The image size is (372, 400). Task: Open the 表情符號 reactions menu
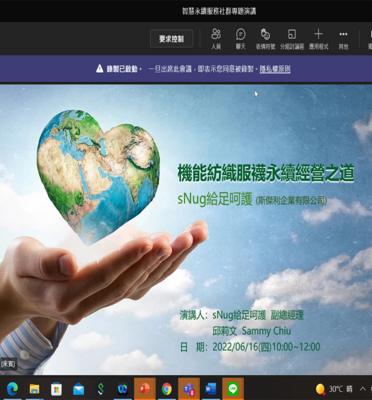[265, 39]
